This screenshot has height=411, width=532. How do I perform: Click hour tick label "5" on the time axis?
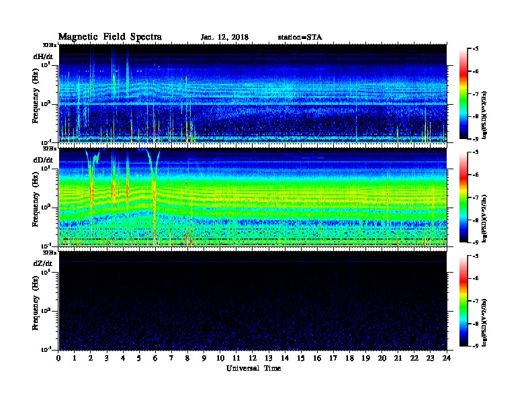click(140, 358)
